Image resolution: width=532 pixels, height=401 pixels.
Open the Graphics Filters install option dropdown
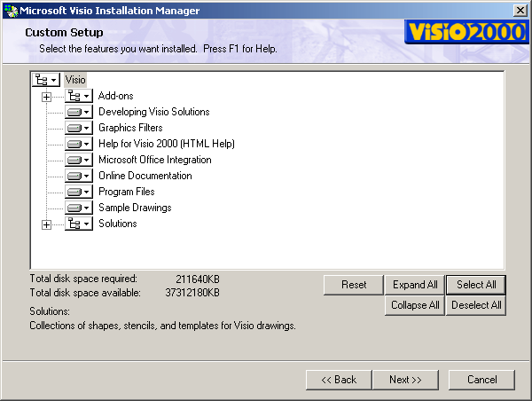(x=79, y=128)
